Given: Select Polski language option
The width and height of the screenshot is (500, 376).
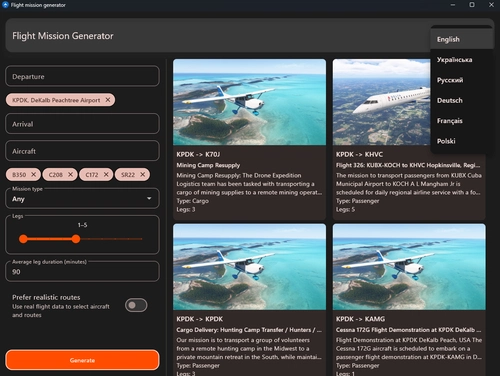Looking at the screenshot, I should pos(461,141).
